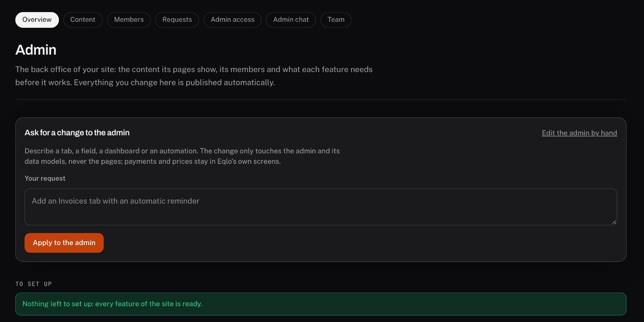This screenshot has width=644, height=322.
Task: Focus the Your request text area
Action: click(x=321, y=207)
